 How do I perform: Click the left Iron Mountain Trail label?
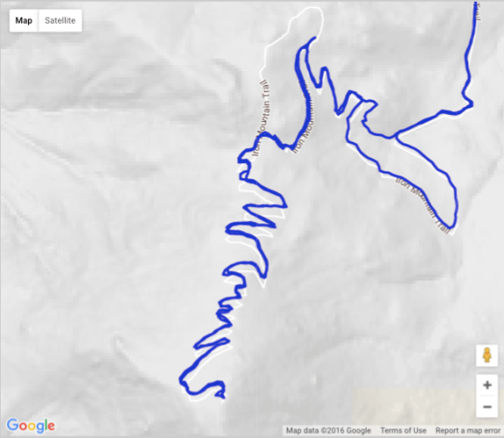tap(261, 118)
